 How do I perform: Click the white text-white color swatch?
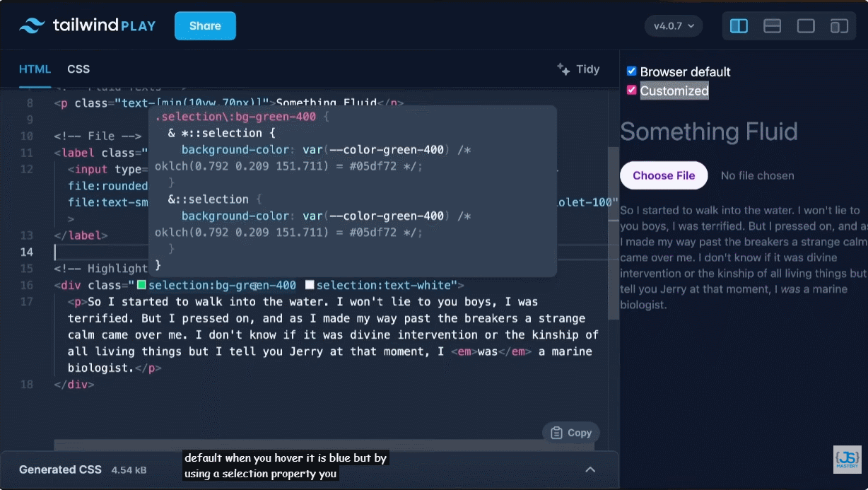click(310, 285)
